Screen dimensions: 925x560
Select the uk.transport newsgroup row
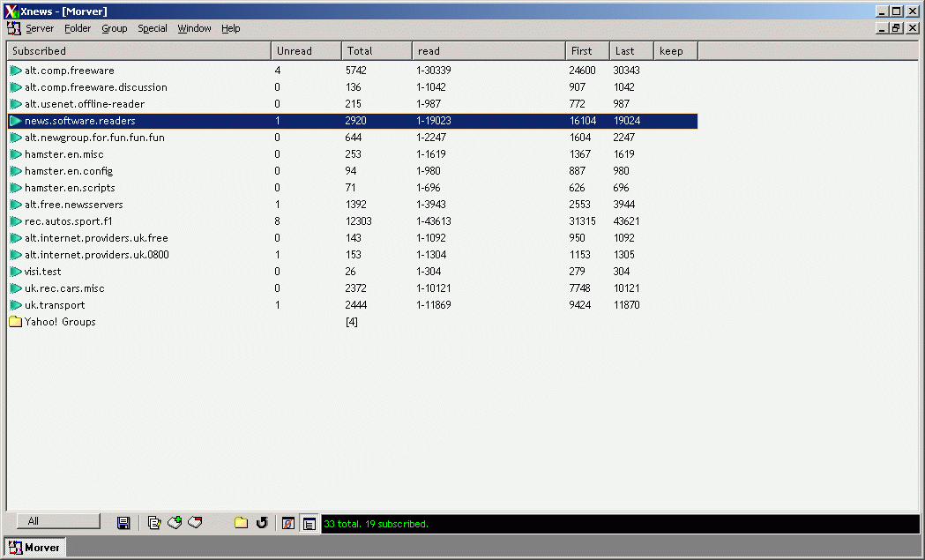click(x=55, y=305)
